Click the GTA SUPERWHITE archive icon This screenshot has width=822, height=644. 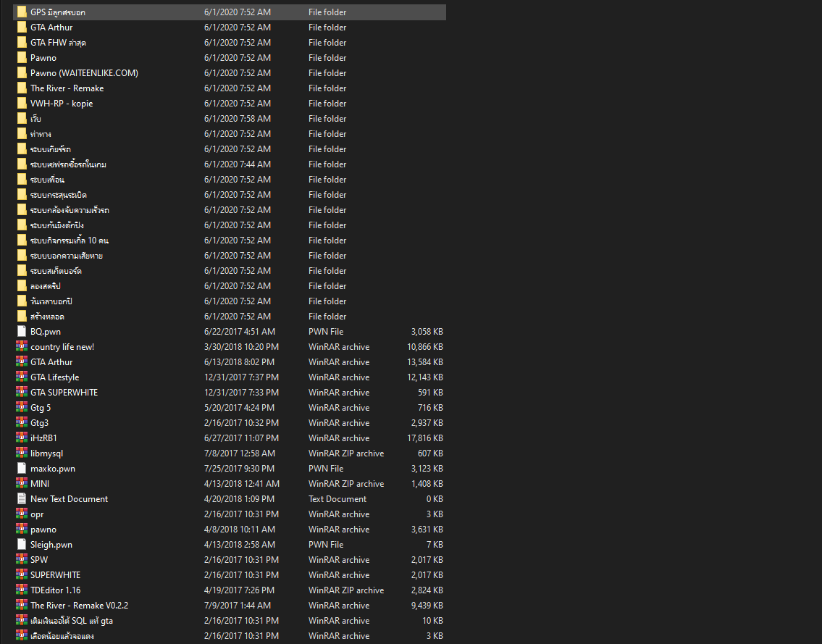click(x=22, y=393)
